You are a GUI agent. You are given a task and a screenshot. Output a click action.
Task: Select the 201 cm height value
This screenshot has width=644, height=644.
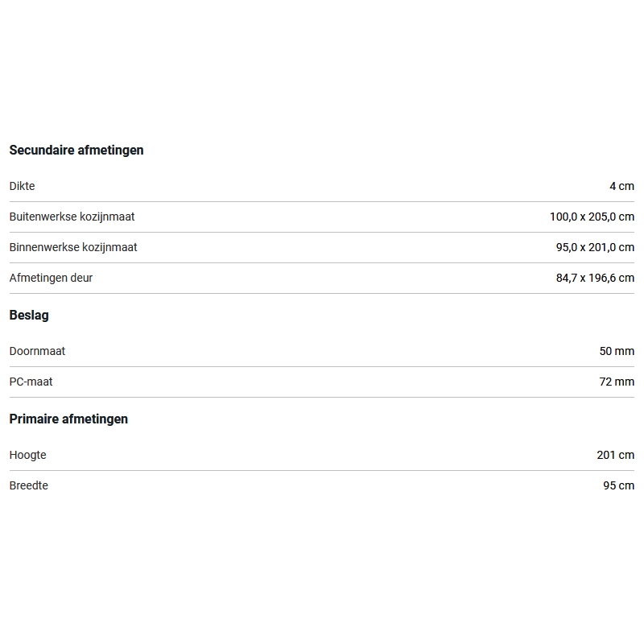click(616, 455)
